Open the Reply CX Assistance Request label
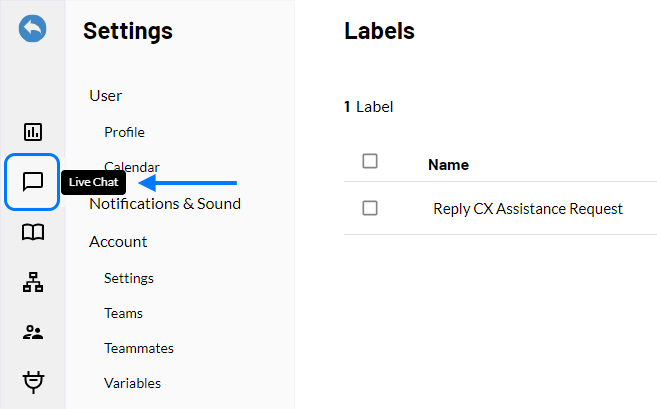This screenshot has width=657, height=409. 528,209
